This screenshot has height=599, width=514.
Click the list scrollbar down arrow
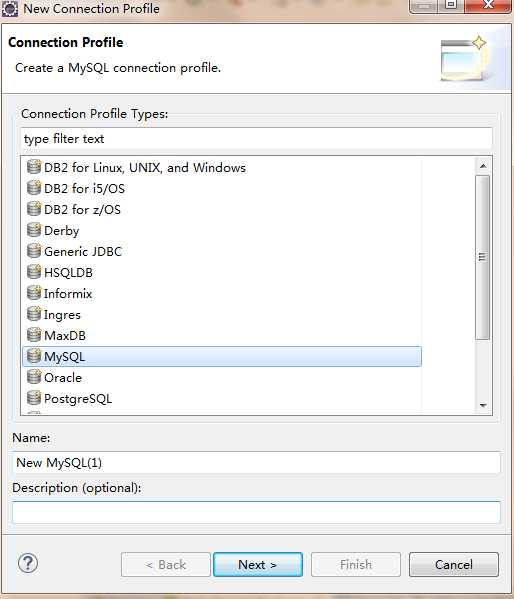coord(483,405)
